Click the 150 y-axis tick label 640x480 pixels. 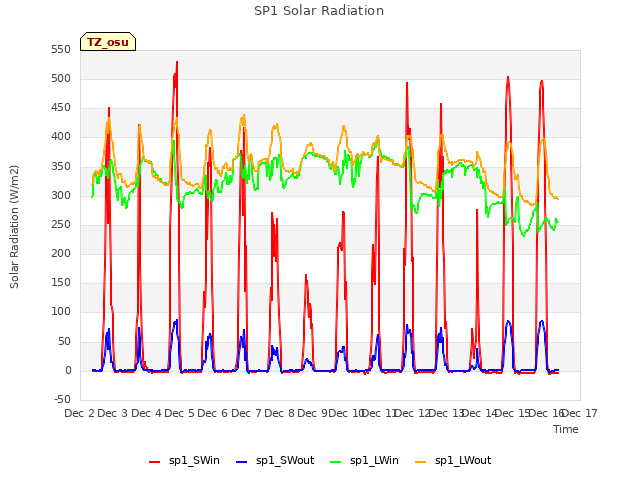point(61,282)
